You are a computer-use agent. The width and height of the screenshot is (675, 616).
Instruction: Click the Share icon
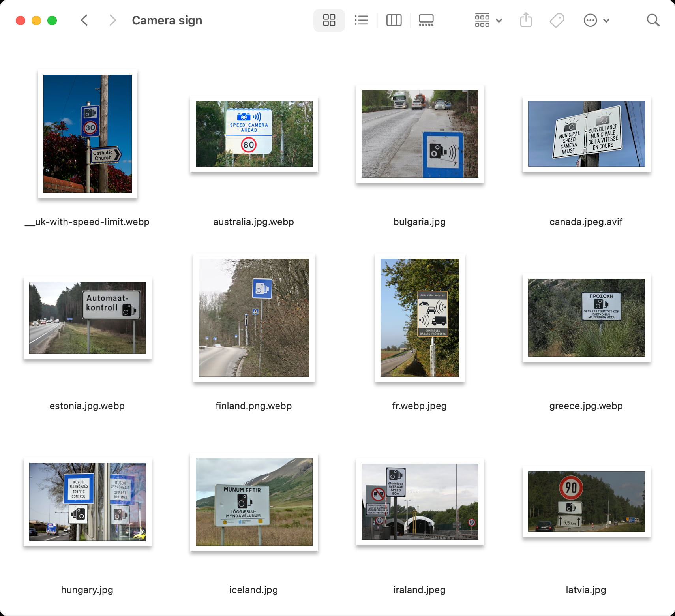[x=526, y=20]
